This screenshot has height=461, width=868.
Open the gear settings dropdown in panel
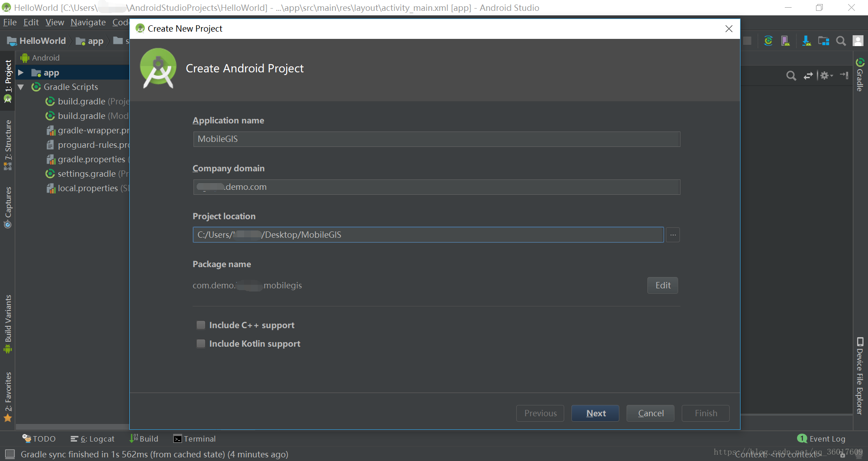tap(826, 75)
